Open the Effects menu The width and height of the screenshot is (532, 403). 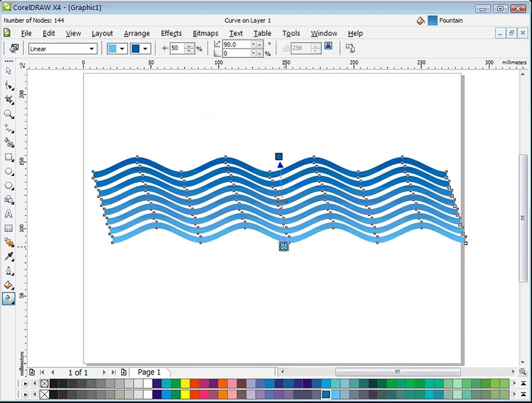pos(171,33)
